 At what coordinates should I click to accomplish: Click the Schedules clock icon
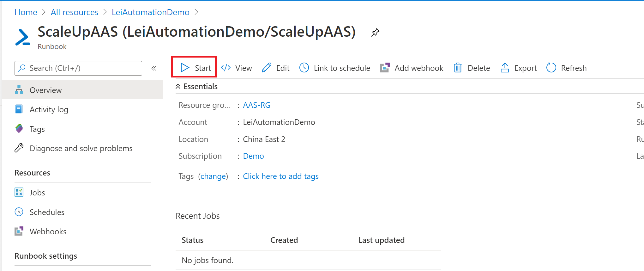click(19, 212)
